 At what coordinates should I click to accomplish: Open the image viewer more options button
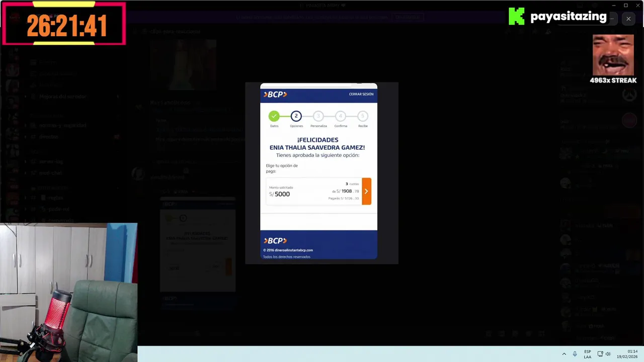[x=612, y=19]
